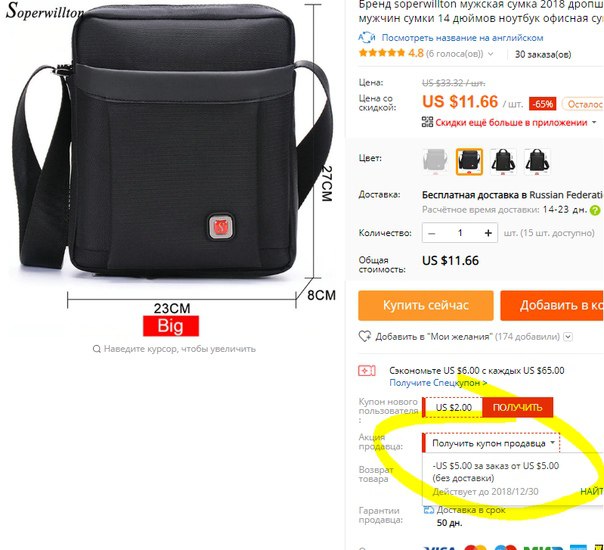The height and width of the screenshot is (550, 604).
Task: Click the QR code icon for app discounts
Action: tap(427, 122)
